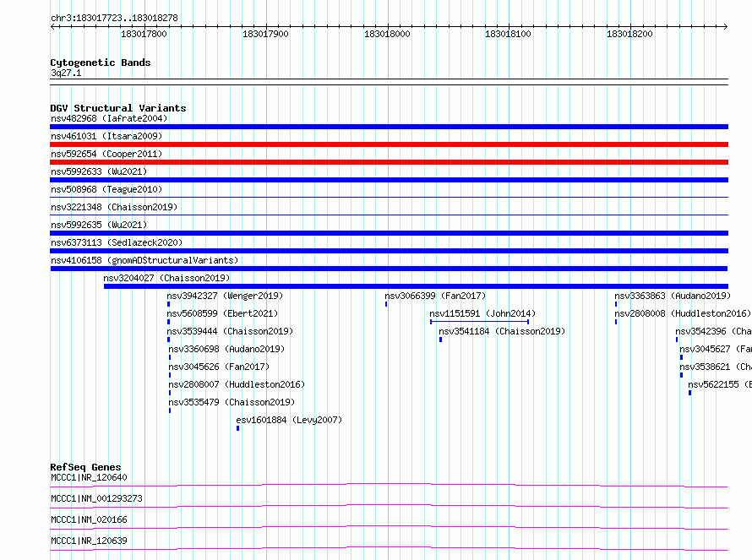Click the red bar under nsv461031 (Itsara2009)
This screenshot has width=752, height=560.
click(389, 144)
